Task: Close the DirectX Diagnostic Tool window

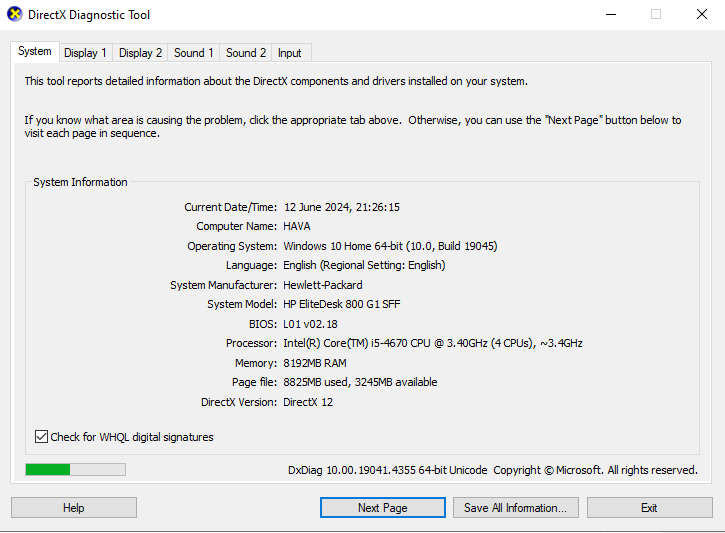Action: (702, 14)
